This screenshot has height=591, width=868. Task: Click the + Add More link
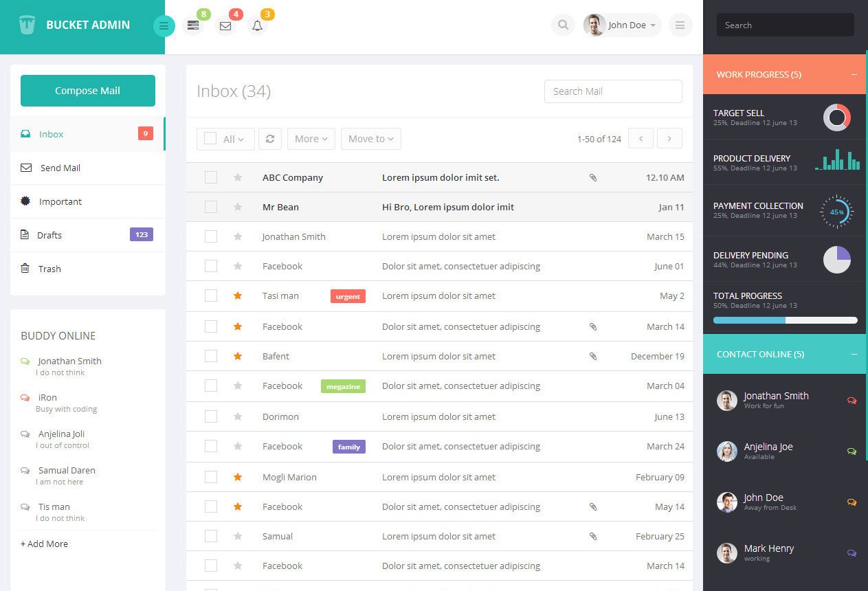(45, 544)
